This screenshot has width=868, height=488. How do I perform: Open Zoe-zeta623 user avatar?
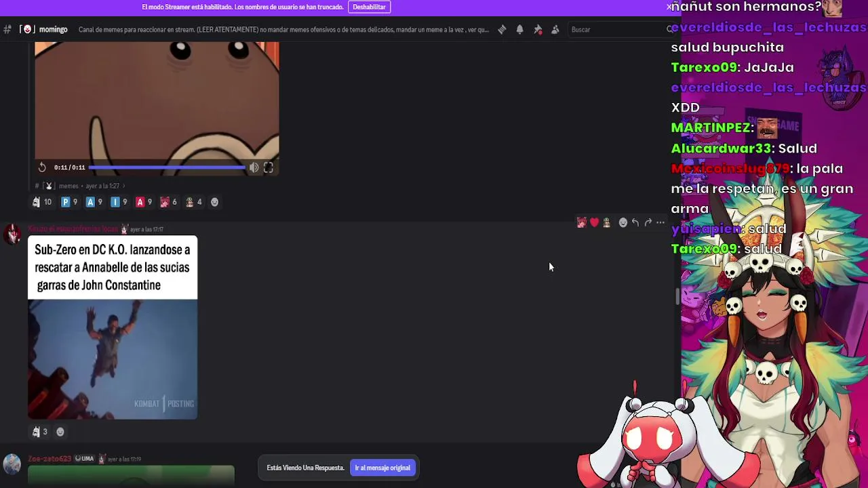tap(12, 464)
